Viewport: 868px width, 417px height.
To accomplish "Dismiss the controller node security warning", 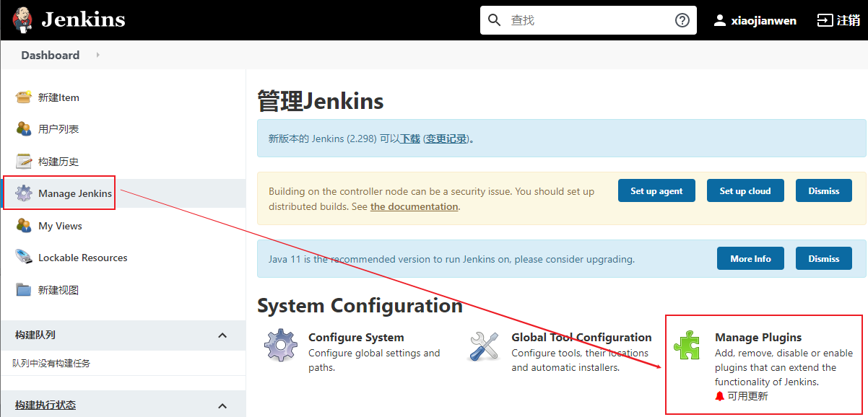I will point(824,191).
